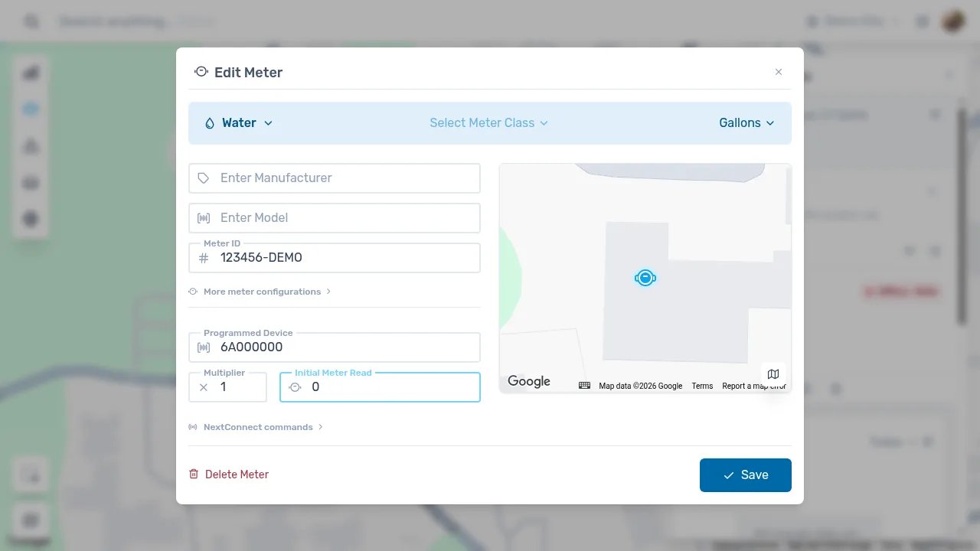The width and height of the screenshot is (980, 551).
Task: Click the grid apps icon beside the avatar
Action: pos(923,21)
